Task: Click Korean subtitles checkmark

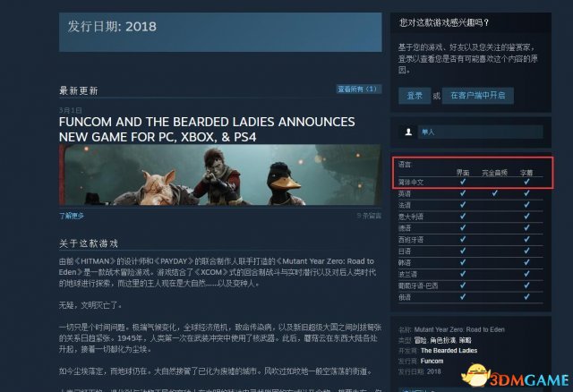Action: (x=526, y=262)
